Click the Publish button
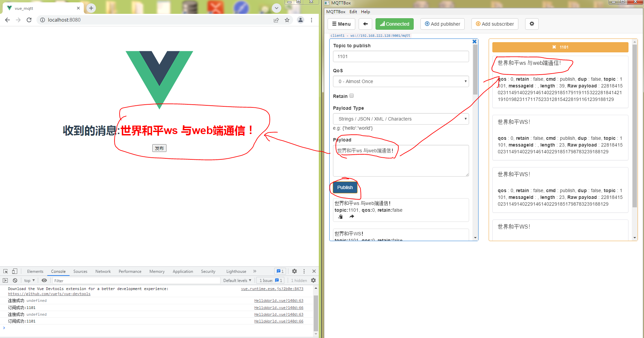Viewport: 644px width, 338px height. point(345,187)
